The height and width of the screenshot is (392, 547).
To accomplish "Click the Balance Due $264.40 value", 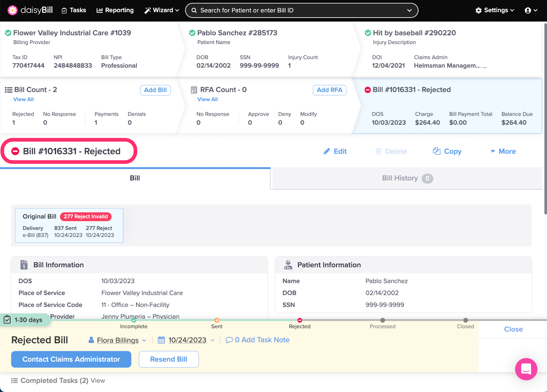I will 514,123.
